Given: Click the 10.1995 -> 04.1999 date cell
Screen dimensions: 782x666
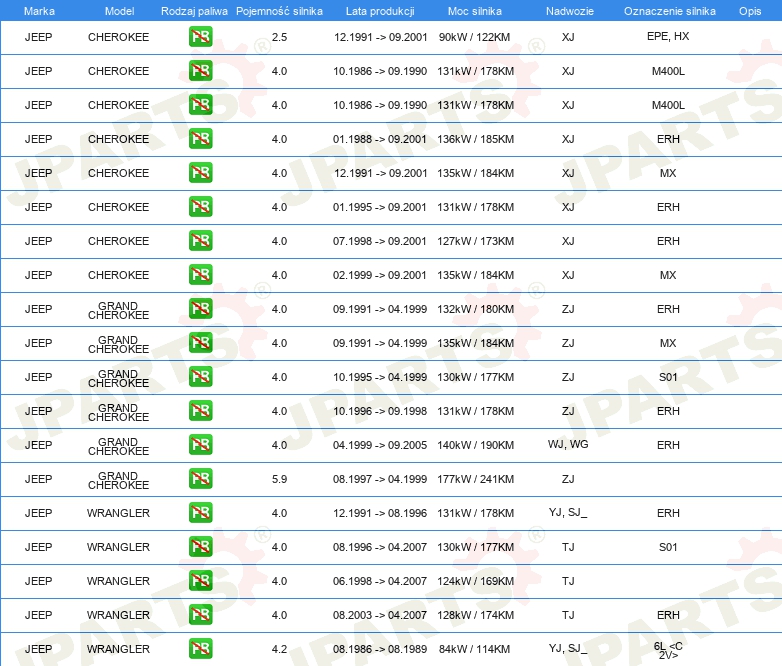Looking at the screenshot, I should 380,377.
